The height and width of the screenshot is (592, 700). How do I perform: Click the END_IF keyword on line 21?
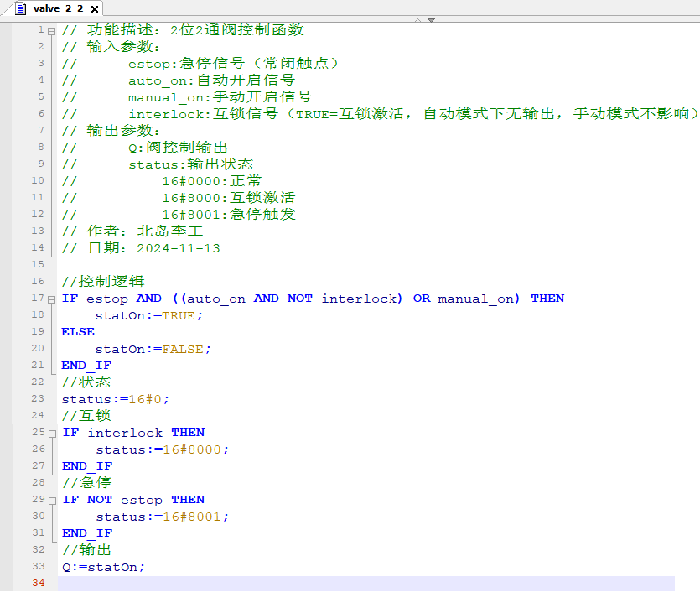[86, 366]
